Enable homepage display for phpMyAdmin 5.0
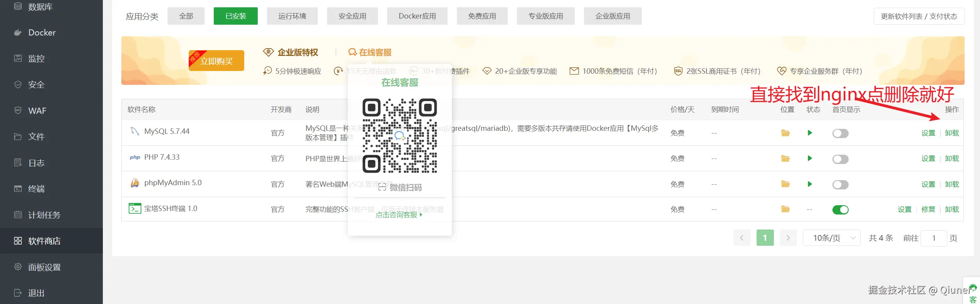The width and height of the screenshot is (980, 304). 840,184
